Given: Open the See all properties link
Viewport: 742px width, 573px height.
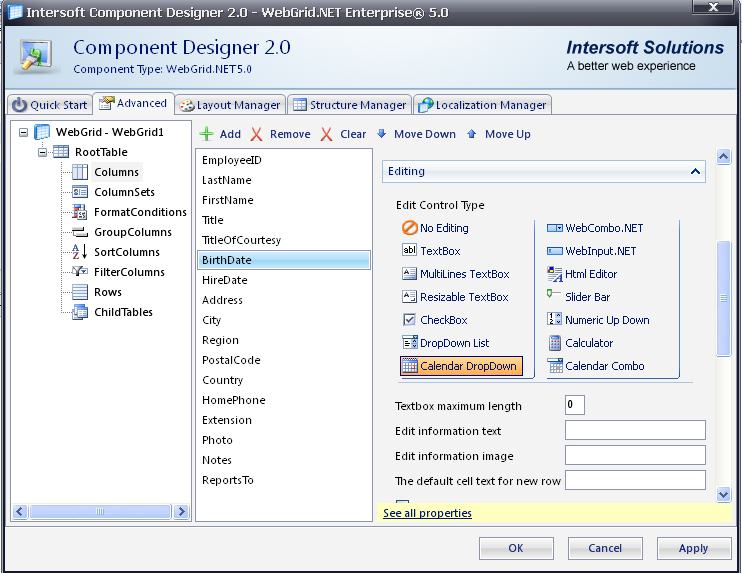Looking at the screenshot, I should pyautogui.click(x=427, y=513).
